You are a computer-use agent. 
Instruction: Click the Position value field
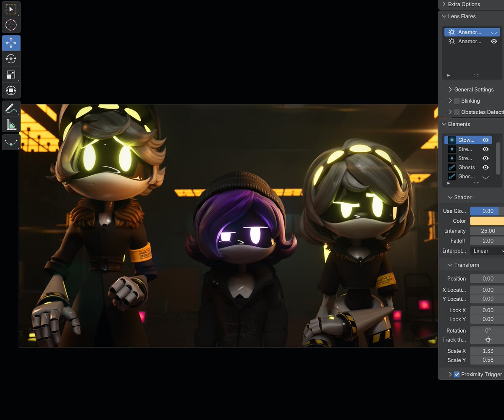click(x=487, y=279)
